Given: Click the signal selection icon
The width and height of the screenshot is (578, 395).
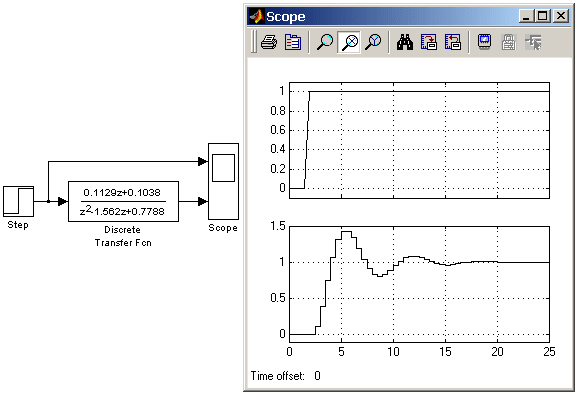Looking at the screenshot, I should [533, 42].
